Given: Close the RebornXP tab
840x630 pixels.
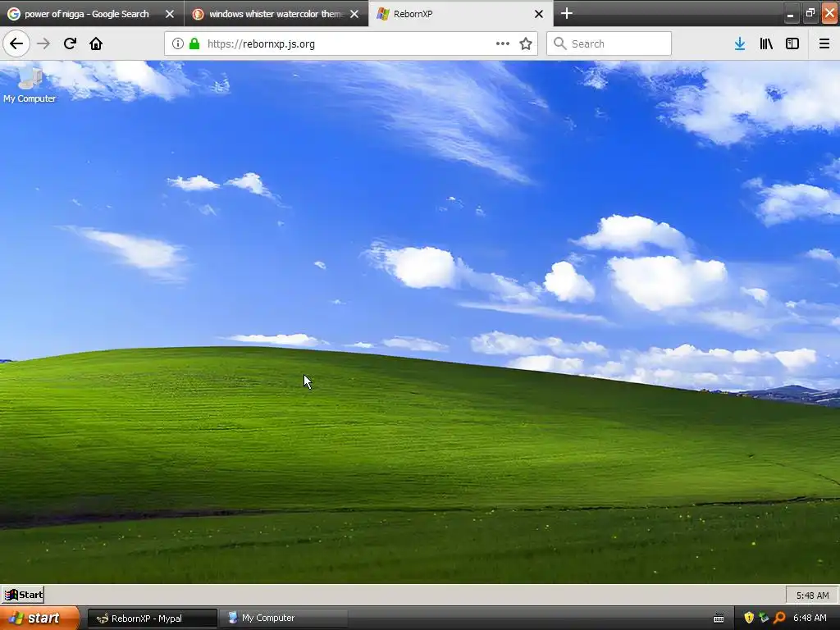Looking at the screenshot, I should pos(539,14).
